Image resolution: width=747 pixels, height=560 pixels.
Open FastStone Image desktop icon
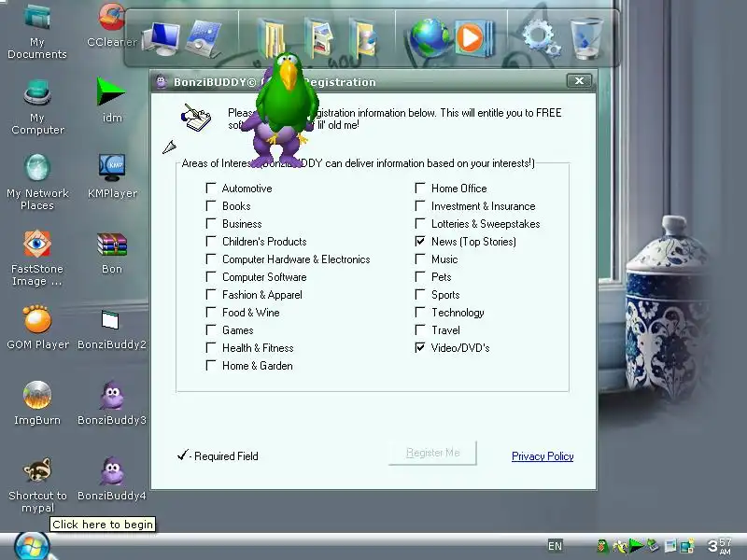37,259
